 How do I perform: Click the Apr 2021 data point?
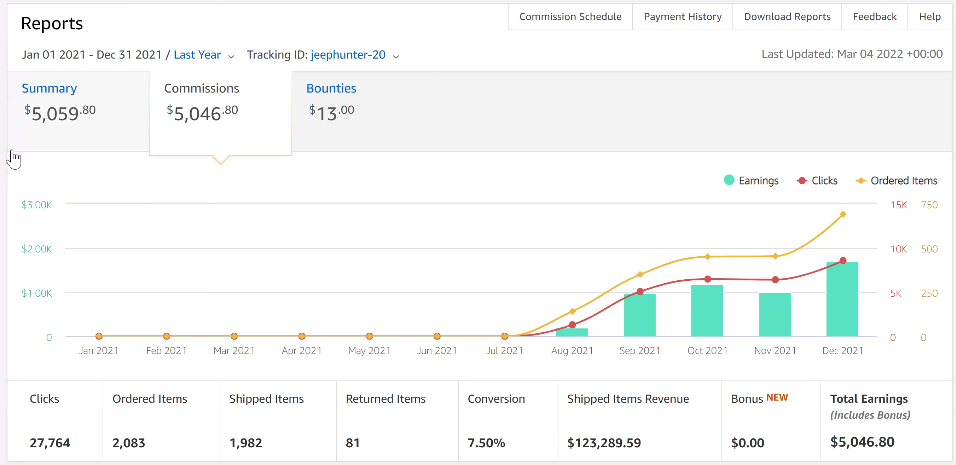click(302, 336)
